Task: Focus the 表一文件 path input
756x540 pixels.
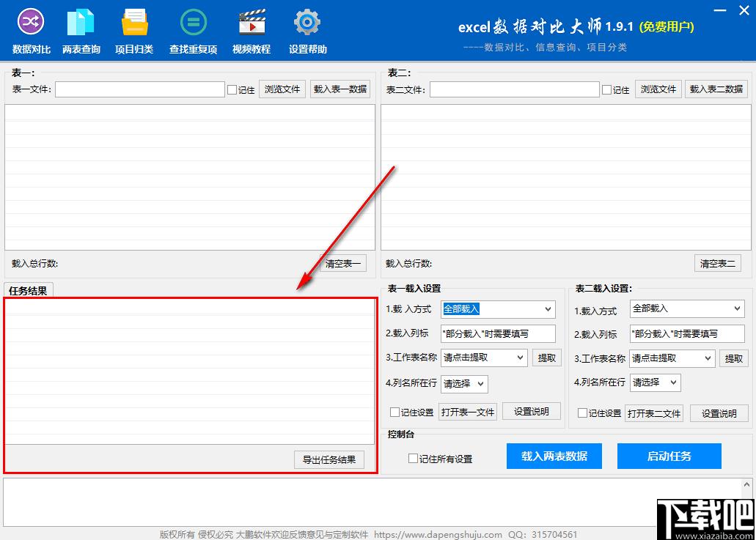Action: tap(140, 89)
